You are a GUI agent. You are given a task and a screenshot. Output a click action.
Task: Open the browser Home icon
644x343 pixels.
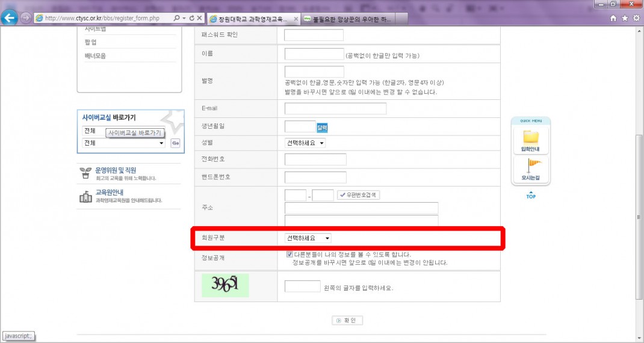613,19
